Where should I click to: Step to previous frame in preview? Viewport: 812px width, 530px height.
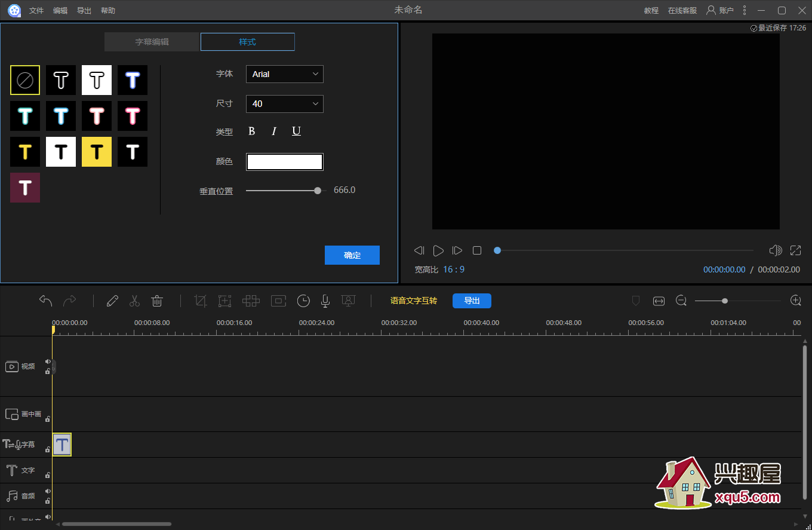tap(419, 250)
